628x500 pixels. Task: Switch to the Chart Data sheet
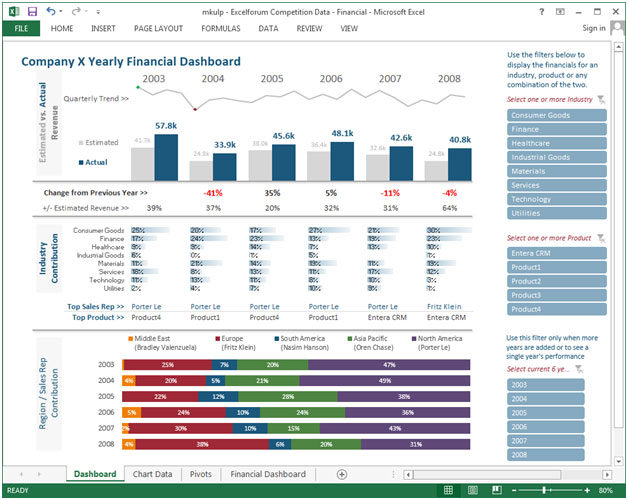[x=152, y=474]
